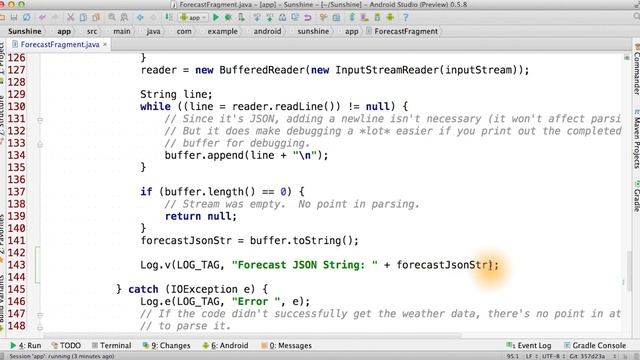This screenshot has width=640, height=360.
Task: Click the example breadcrumb
Action: 222,31
